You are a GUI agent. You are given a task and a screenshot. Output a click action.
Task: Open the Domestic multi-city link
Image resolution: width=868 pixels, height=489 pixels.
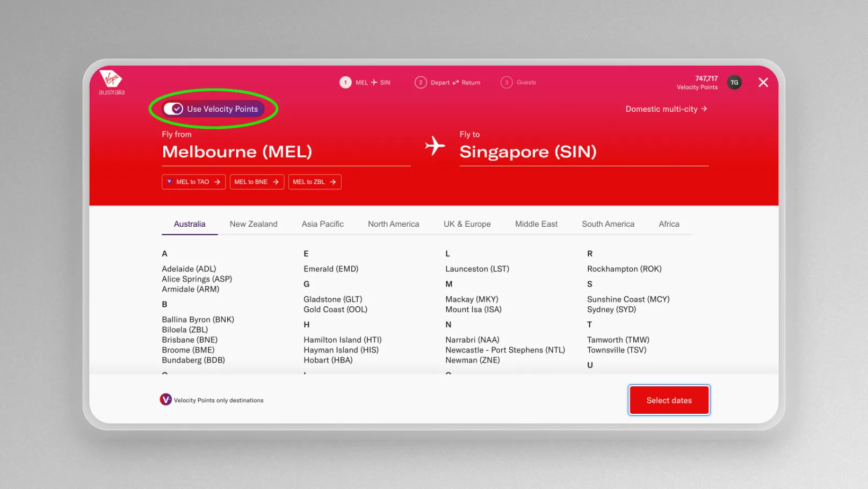tap(666, 109)
